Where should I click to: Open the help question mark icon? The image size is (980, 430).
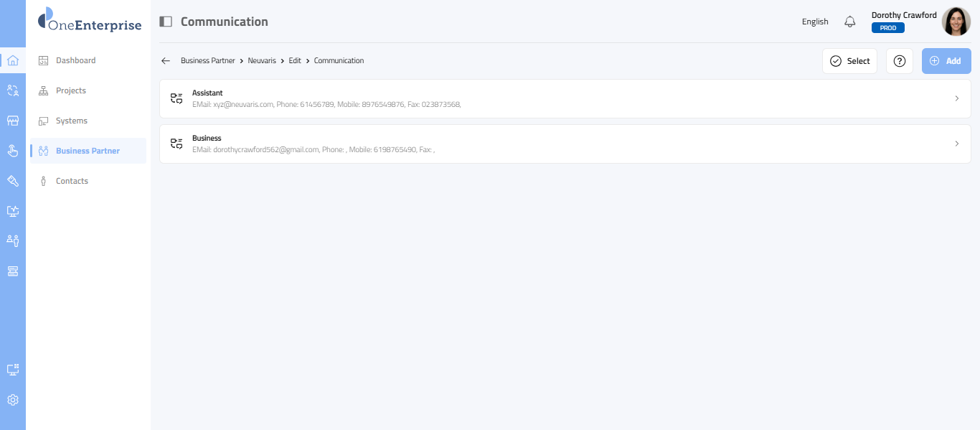click(x=900, y=61)
